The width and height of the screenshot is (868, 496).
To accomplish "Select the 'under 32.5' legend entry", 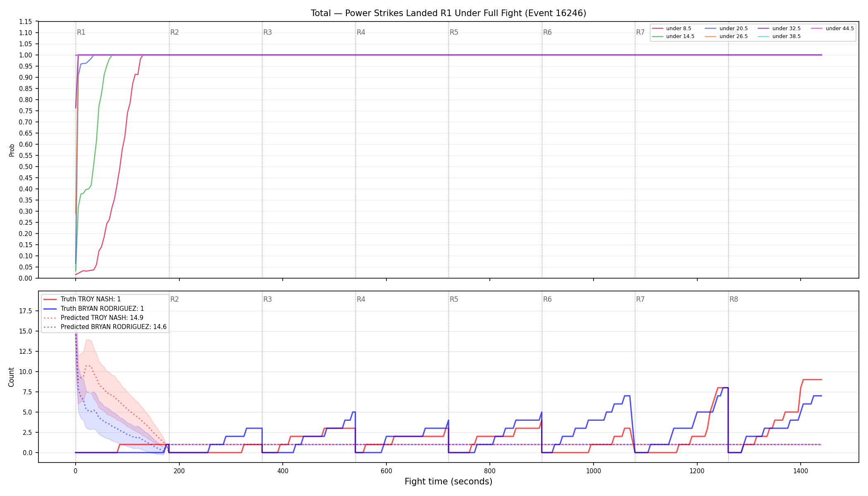I will click(x=779, y=29).
